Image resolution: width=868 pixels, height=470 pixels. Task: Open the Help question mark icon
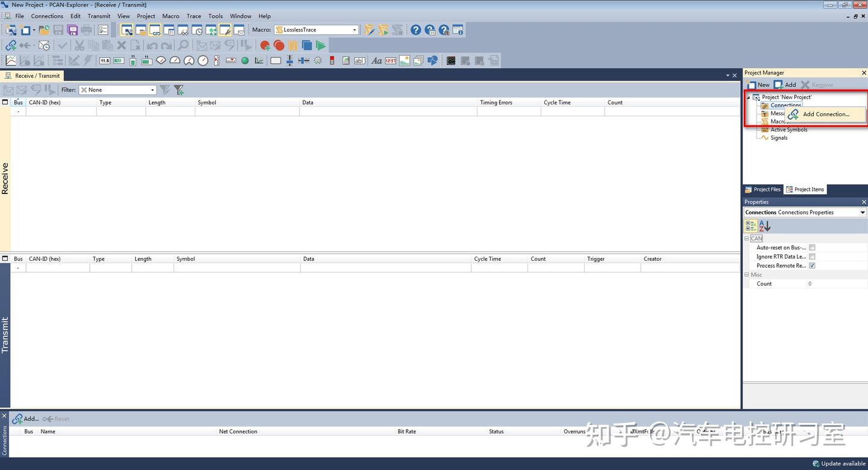(x=416, y=30)
